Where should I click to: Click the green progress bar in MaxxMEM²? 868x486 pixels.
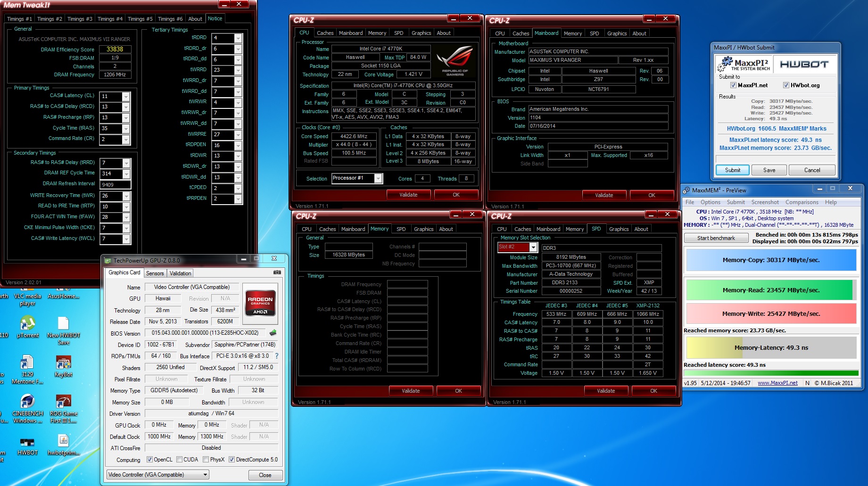[771, 373]
